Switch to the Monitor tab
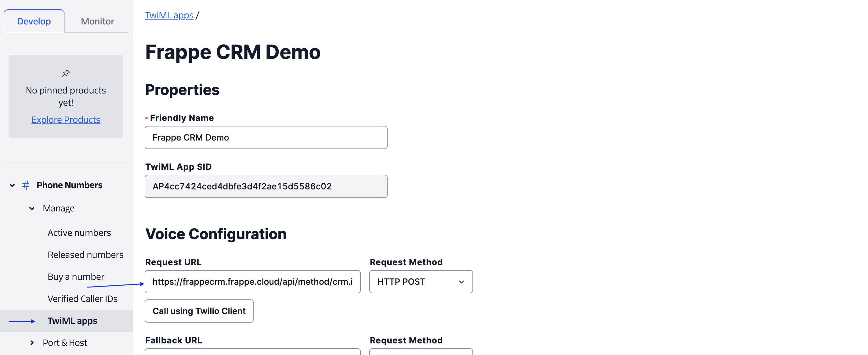 [x=97, y=21]
